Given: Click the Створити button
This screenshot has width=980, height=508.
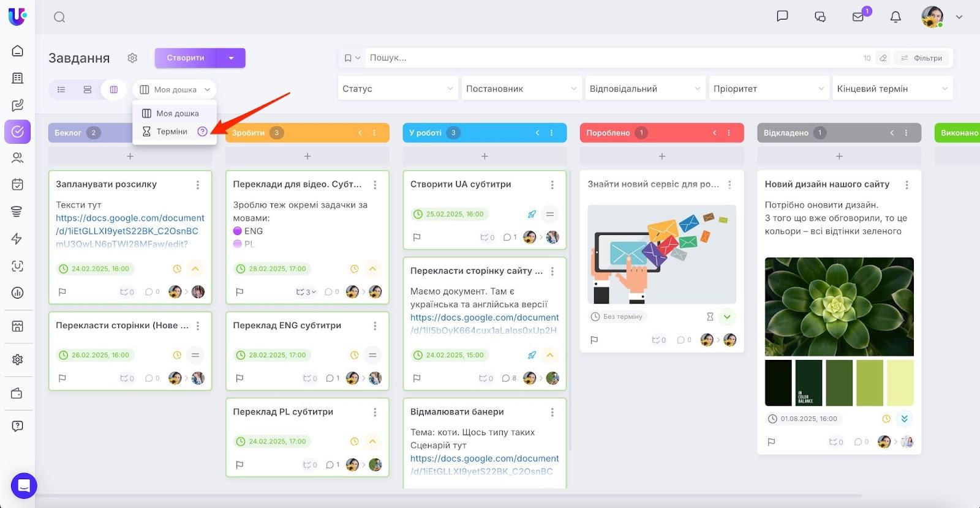Looking at the screenshot, I should pyautogui.click(x=186, y=58).
